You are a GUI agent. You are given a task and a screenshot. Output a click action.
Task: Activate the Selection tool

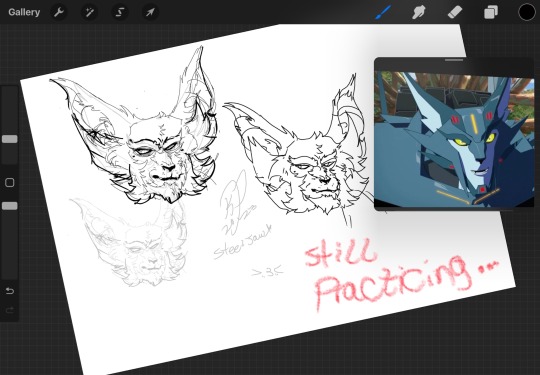coord(120,13)
